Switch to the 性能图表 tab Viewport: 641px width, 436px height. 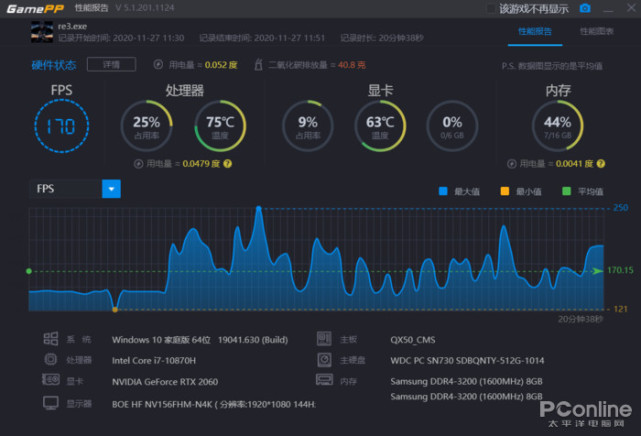pos(596,31)
